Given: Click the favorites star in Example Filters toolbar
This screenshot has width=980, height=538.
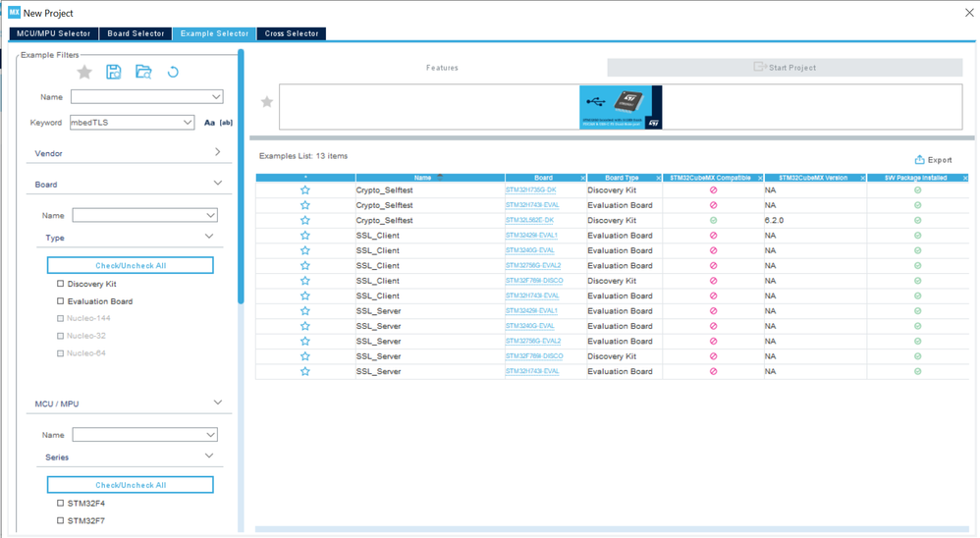Looking at the screenshot, I should [x=84, y=72].
